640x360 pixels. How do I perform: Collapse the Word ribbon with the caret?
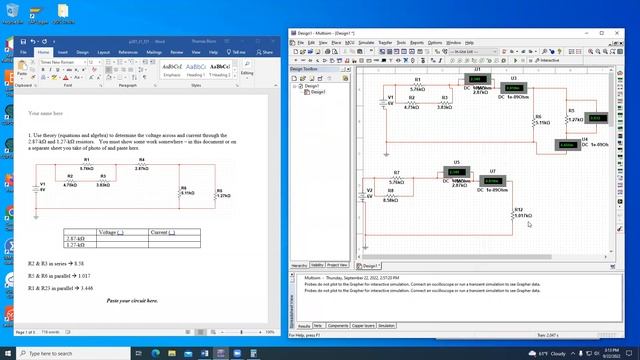click(276, 85)
